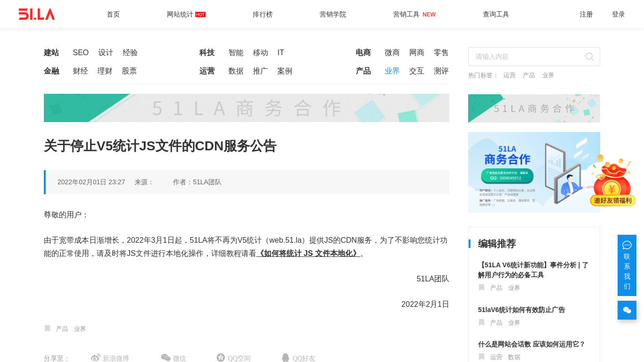Open the 联系我们 chat widget
The height and width of the screenshot is (362, 644).
[627, 265]
